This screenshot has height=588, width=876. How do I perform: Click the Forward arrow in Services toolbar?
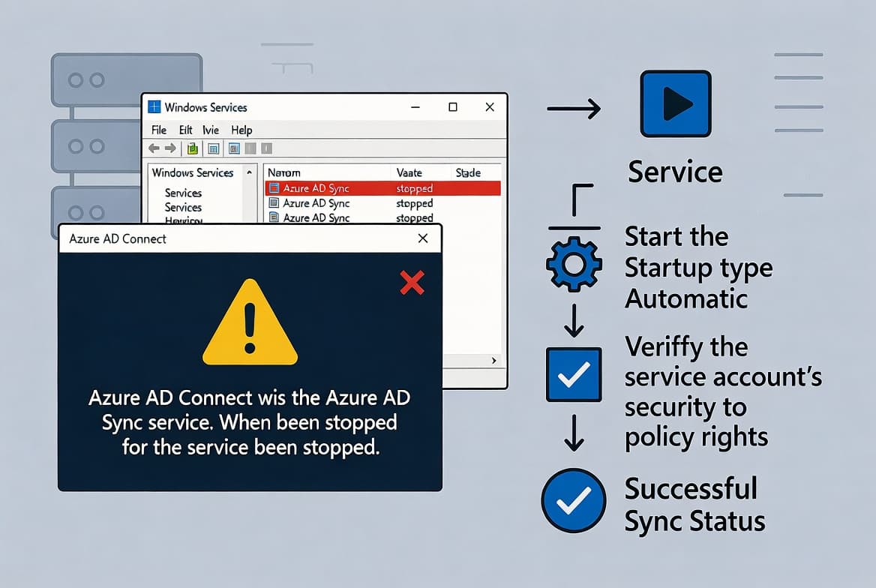point(170,148)
